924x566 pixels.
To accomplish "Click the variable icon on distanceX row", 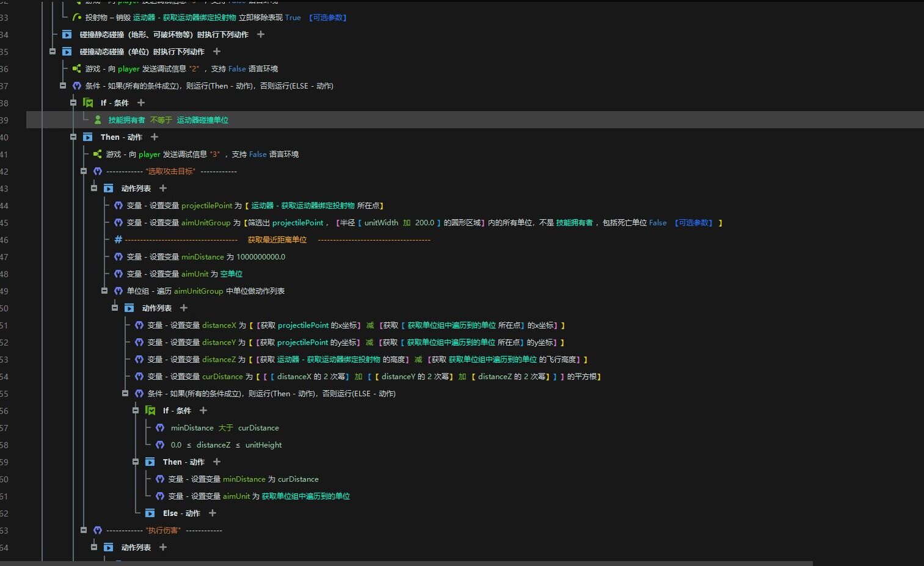I will (139, 325).
